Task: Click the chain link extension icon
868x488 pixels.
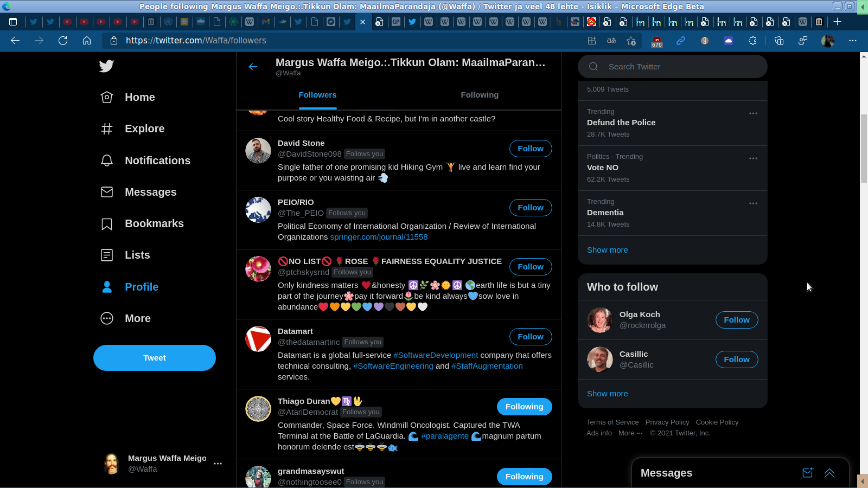Action: [681, 41]
